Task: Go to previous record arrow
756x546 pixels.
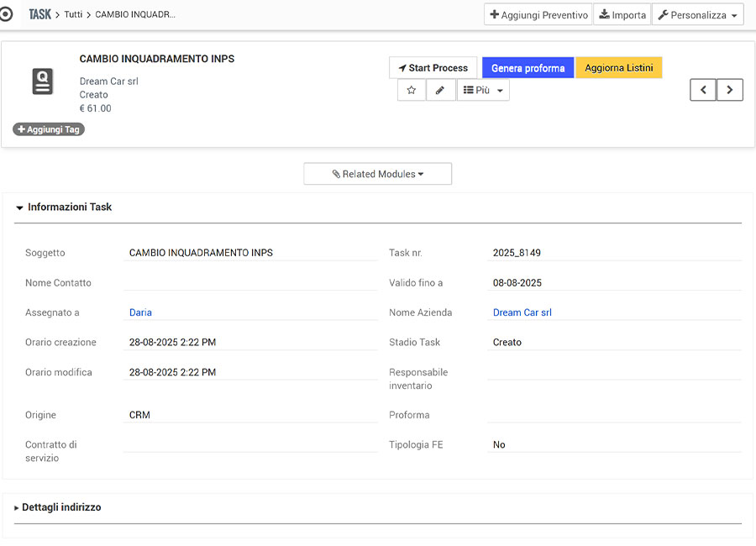Action: [703, 90]
